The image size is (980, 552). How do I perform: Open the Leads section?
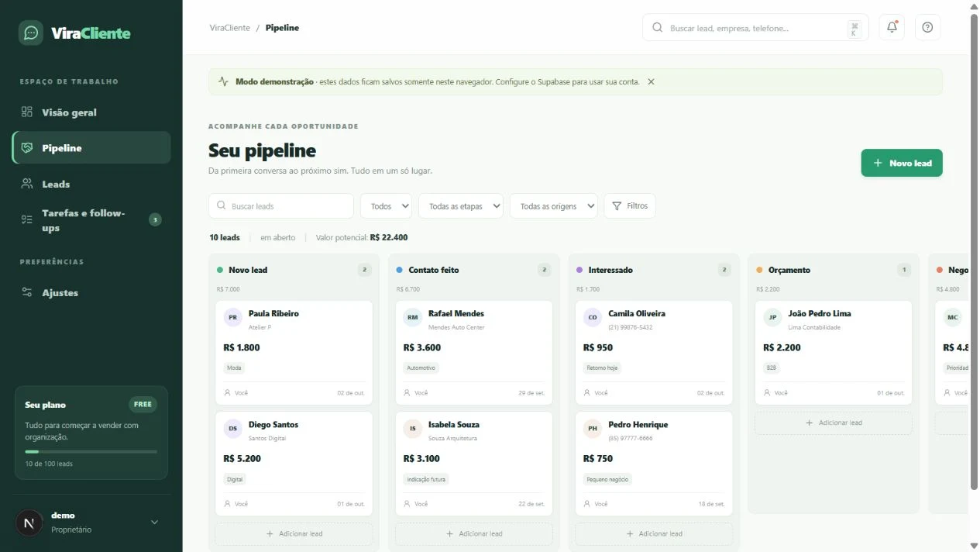[x=91, y=184]
